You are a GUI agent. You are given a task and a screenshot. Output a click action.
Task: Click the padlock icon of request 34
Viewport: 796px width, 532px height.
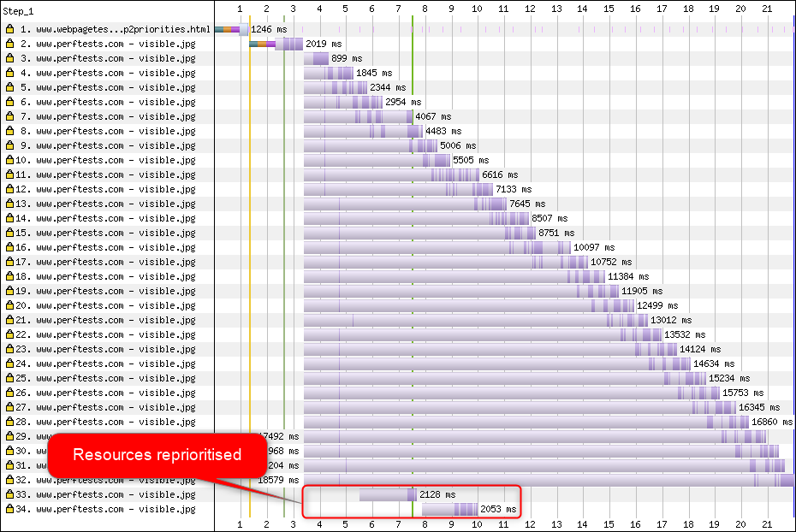tap(9, 509)
